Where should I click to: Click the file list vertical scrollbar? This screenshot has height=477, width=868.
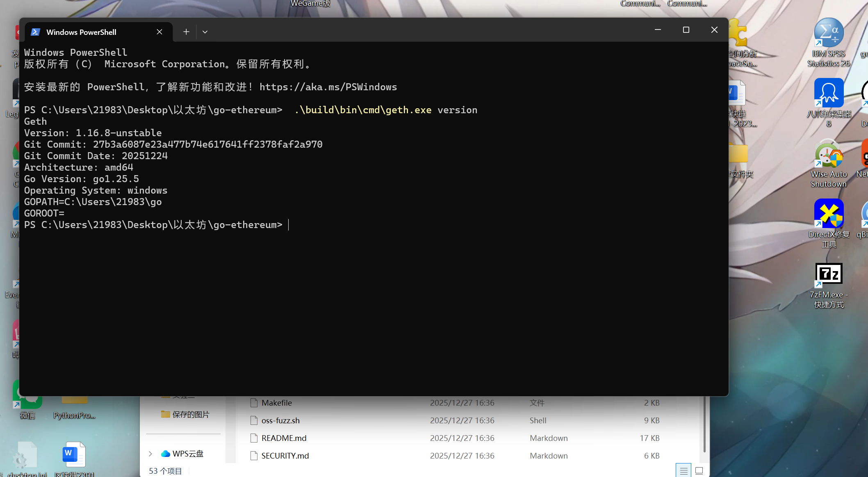coord(704,425)
